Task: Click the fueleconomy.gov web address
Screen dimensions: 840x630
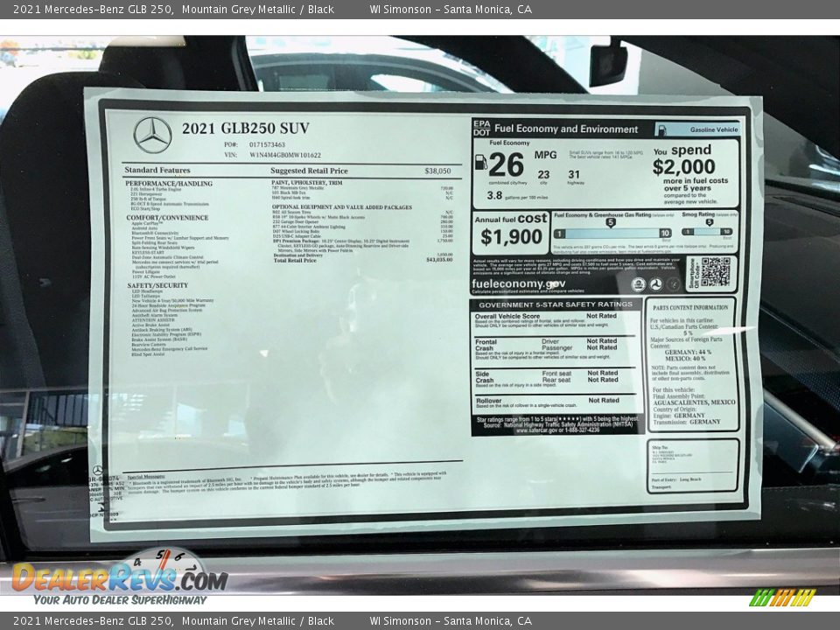Action: 519,283
